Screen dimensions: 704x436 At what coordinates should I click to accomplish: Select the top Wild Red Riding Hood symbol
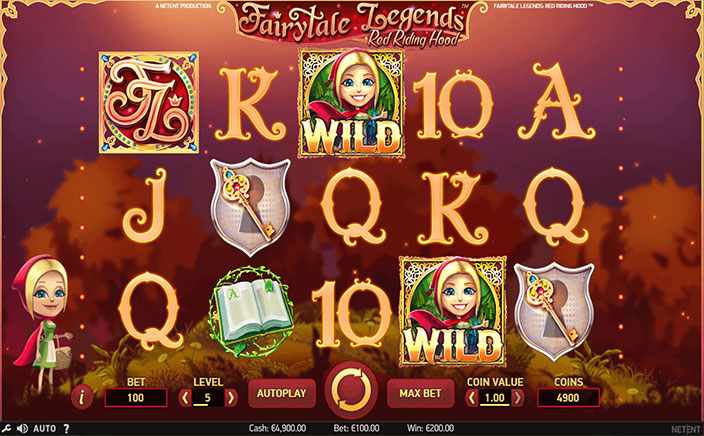352,103
